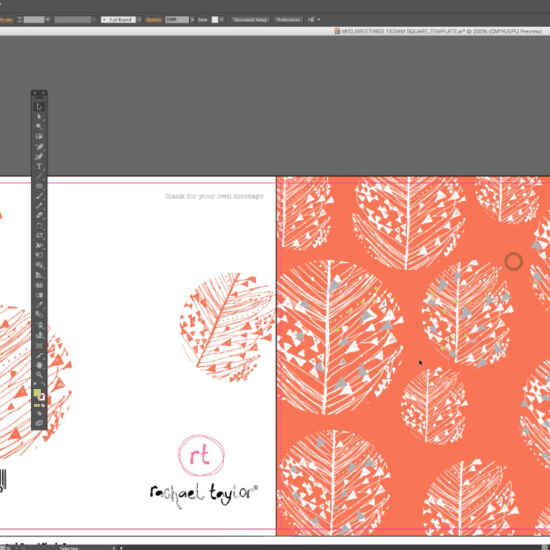This screenshot has height=550, width=550.
Task: Select the Scale tool
Action: click(39, 235)
